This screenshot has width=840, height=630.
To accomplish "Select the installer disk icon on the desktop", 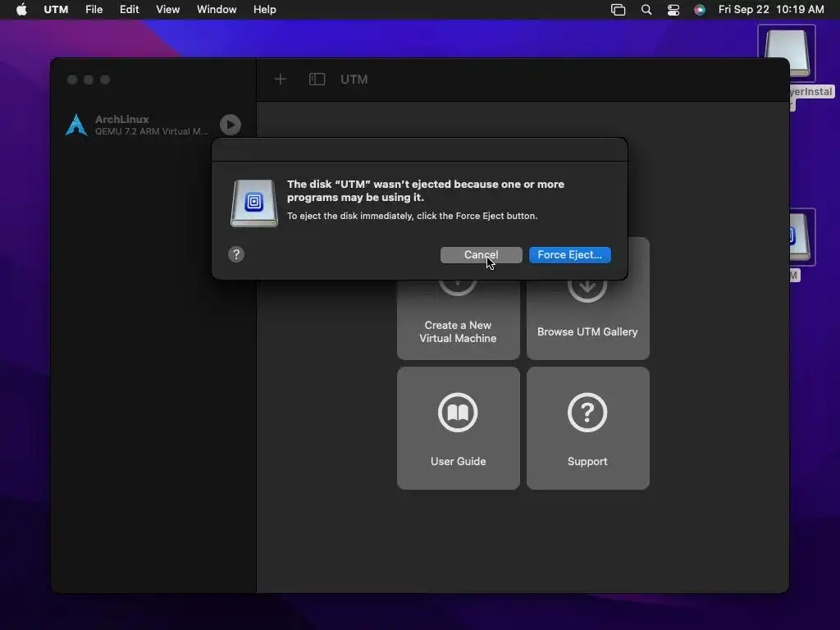I will [787, 53].
